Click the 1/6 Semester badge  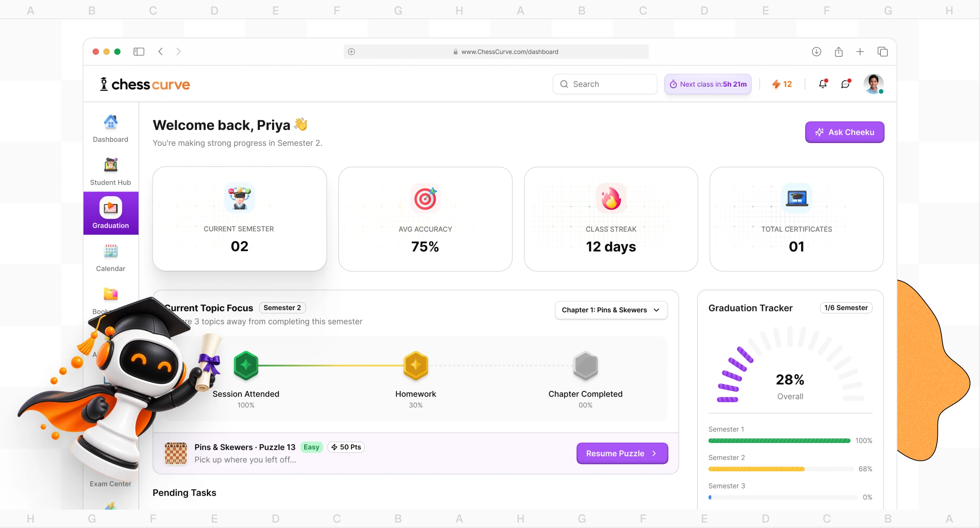pyautogui.click(x=846, y=308)
